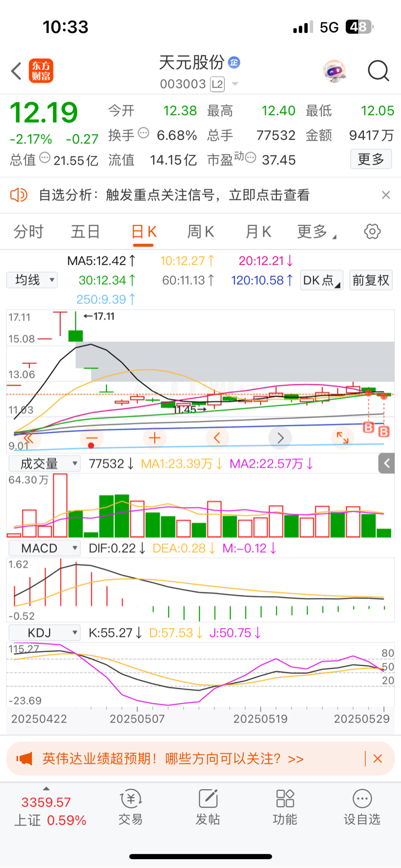This screenshot has height=868, width=401.
Task: Open the Eastmoney (东方财富) logo icon
Action: click(x=41, y=71)
